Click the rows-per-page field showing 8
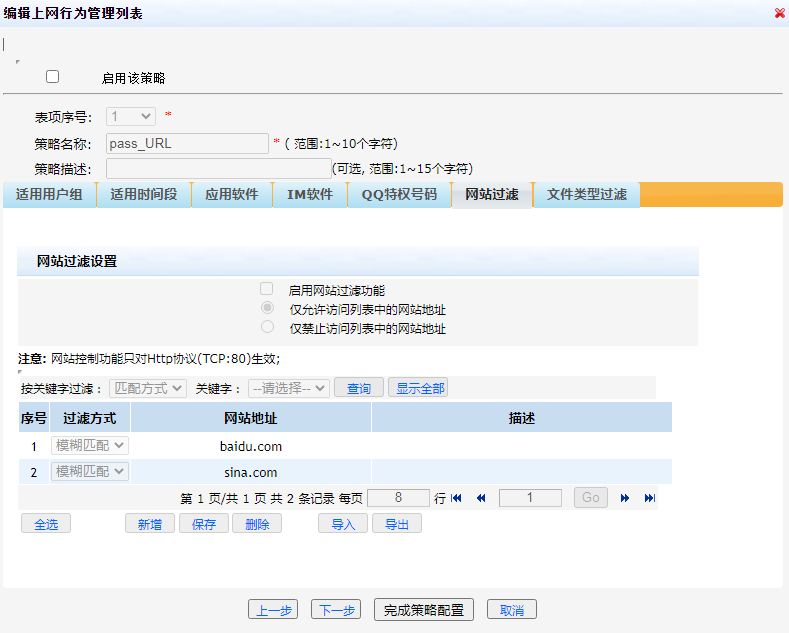The height and width of the screenshot is (633, 789). pos(399,498)
